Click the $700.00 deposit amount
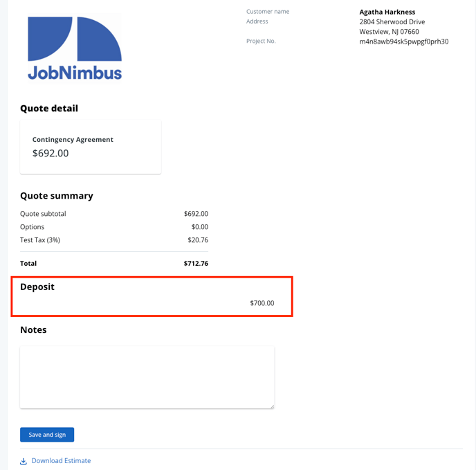Viewport: 476px width, 470px height. (x=262, y=303)
